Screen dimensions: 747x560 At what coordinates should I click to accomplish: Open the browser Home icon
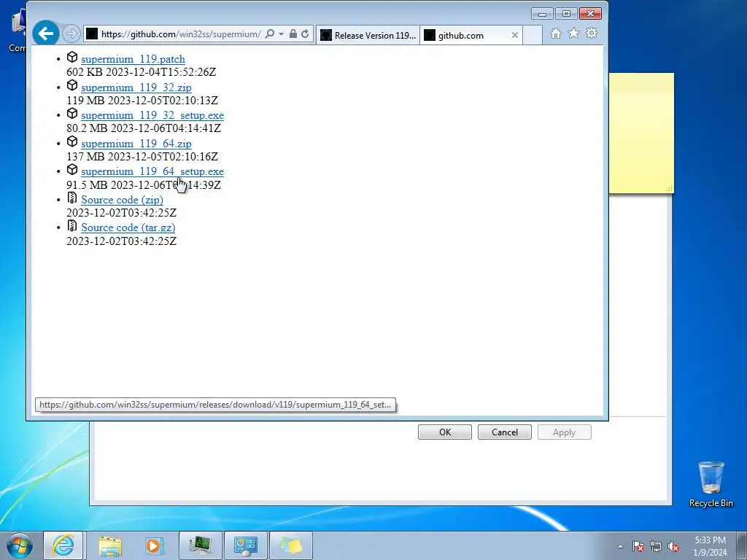point(555,34)
